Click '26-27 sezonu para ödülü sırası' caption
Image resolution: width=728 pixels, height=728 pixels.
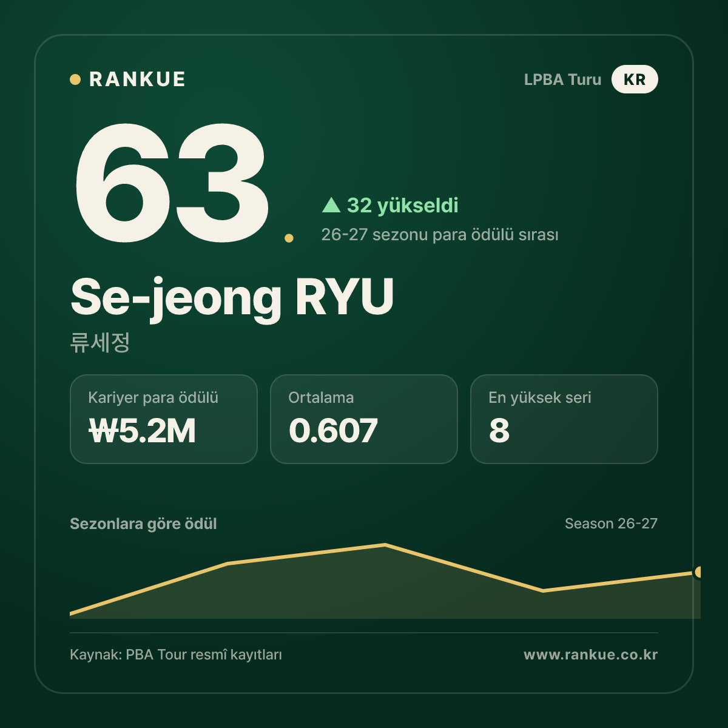tap(440, 235)
